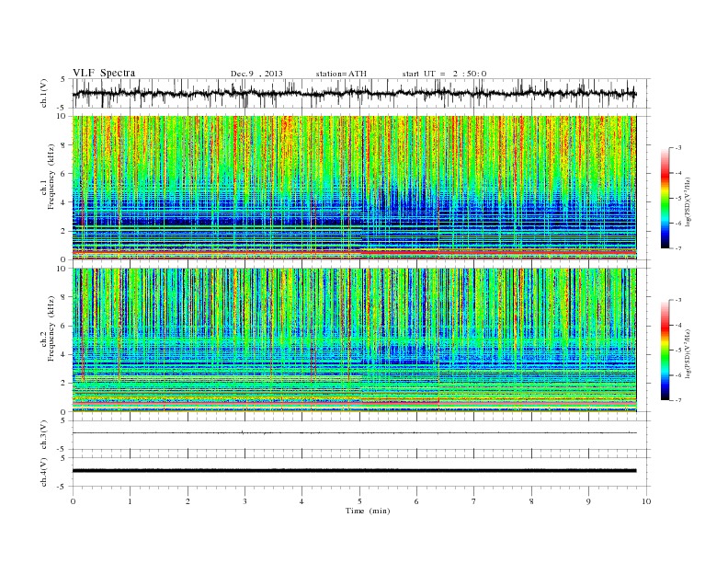Select the "Dec. 9 , 2013" date text

256,74
